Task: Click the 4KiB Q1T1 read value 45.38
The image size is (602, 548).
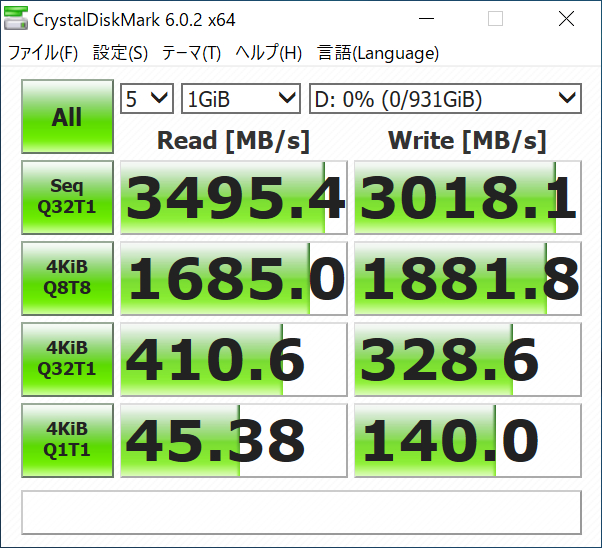Action: coord(234,440)
